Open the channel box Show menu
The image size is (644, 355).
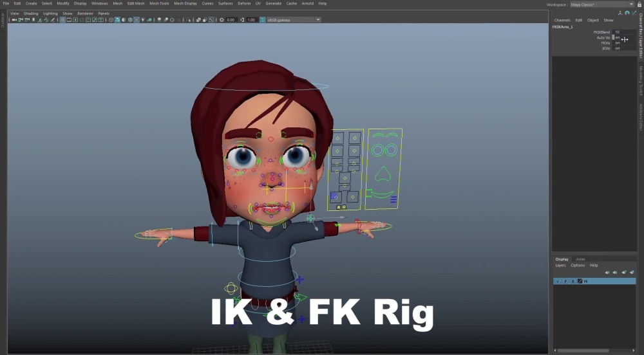coord(609,20)
